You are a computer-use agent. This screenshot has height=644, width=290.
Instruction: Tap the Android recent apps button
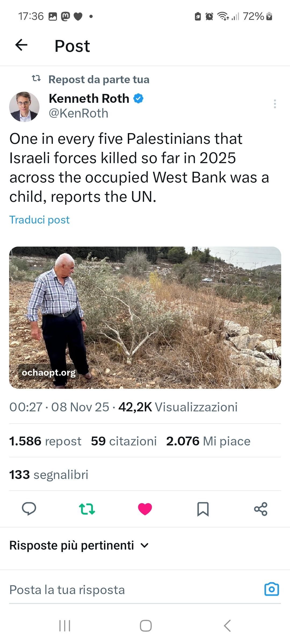coord(65,626)
